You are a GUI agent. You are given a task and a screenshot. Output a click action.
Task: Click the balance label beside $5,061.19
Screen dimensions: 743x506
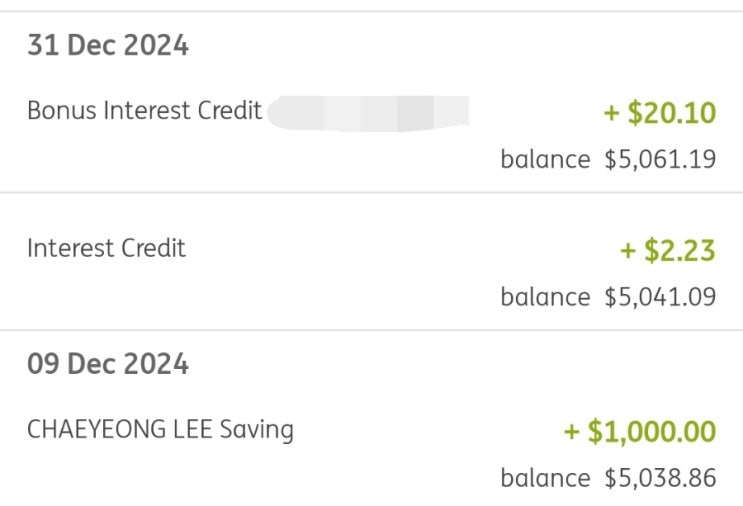point(545,159)
